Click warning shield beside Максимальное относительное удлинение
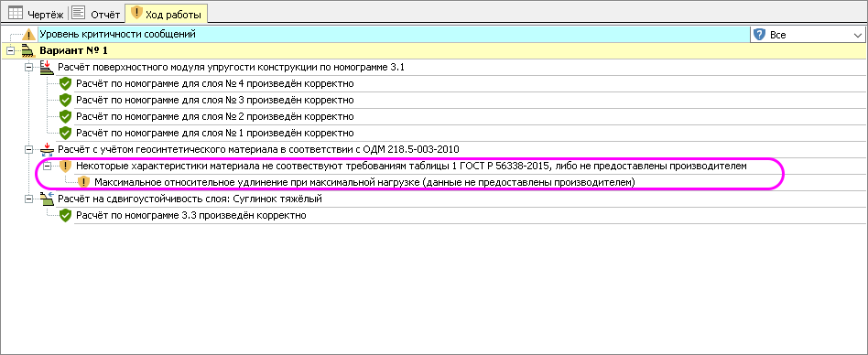This screenshot has width=868, height=355. coord(84,182)
